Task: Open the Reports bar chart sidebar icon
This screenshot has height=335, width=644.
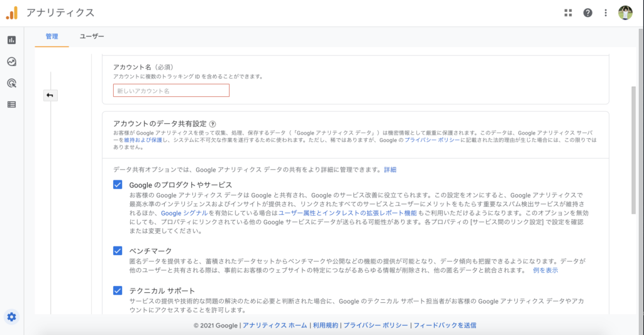Action: [11, 40]
